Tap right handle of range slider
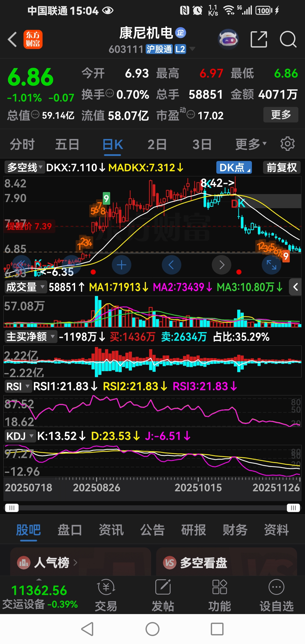This screenshot has width=305, height=644. (293, 508)
